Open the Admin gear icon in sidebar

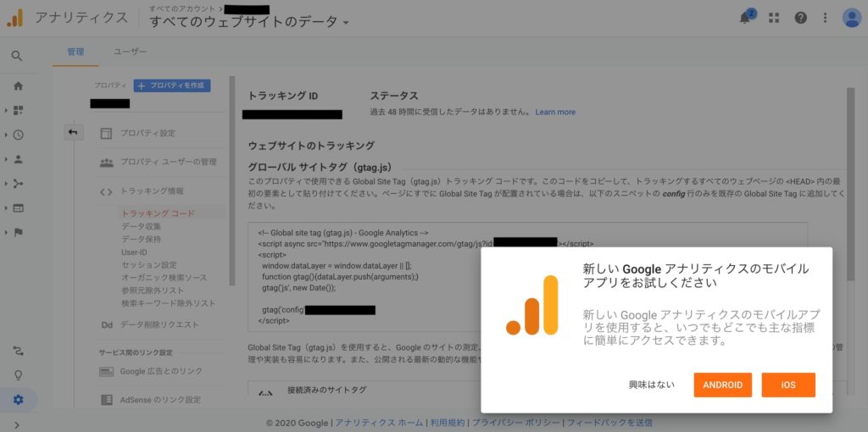click(18, 400)
